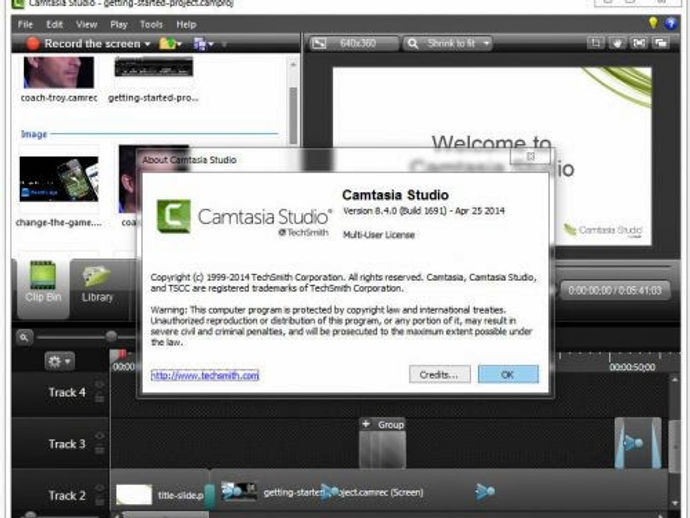This screenshot has width=690, height=518.
Task: Close the About Camtasia Studio dialog
Action: click(531, 156)
